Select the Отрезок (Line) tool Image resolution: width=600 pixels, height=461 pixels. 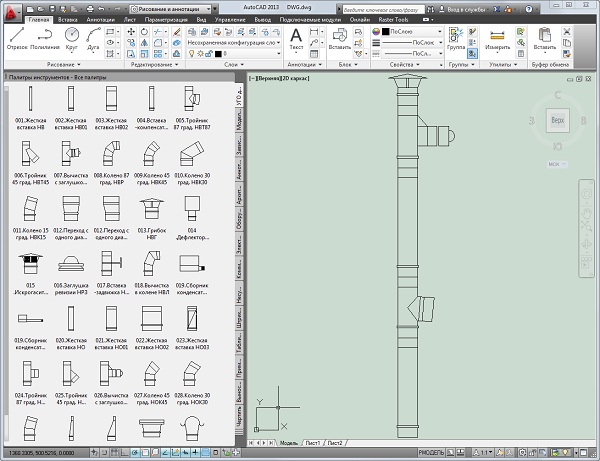[17, 37]
